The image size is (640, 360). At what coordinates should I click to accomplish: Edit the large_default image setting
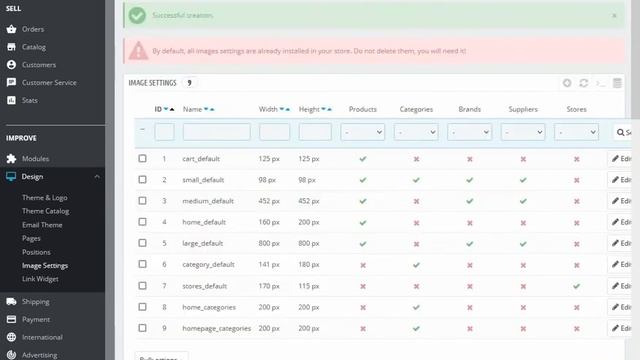[x=621, y=244]
